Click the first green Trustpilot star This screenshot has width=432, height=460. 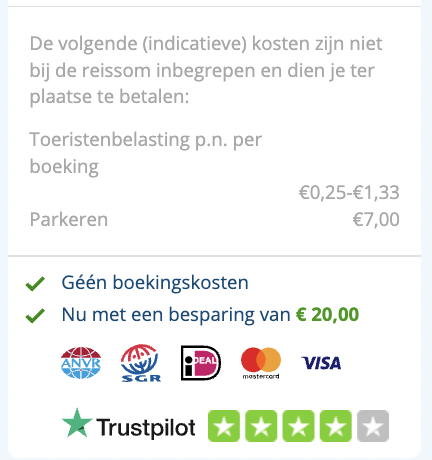(x=224, y=426)
